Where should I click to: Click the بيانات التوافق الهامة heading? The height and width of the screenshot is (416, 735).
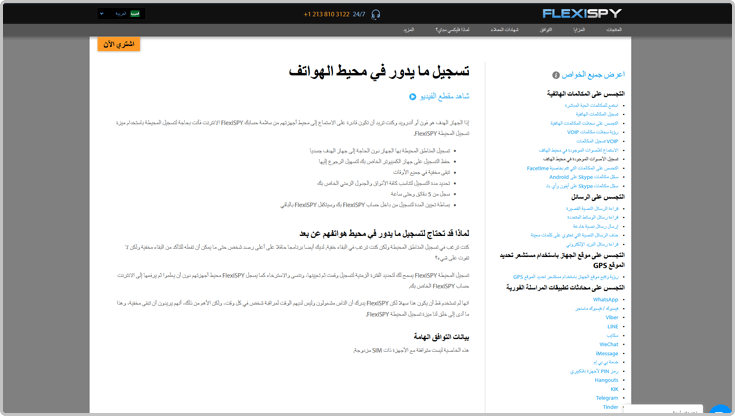[441, 337]
